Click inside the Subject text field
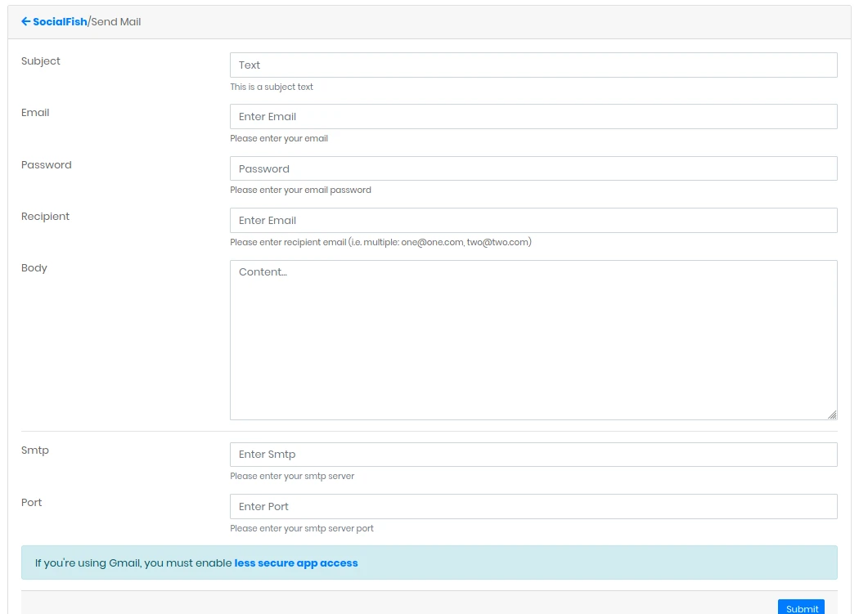This screenshot has height=614, width=868. click(532, 65)
